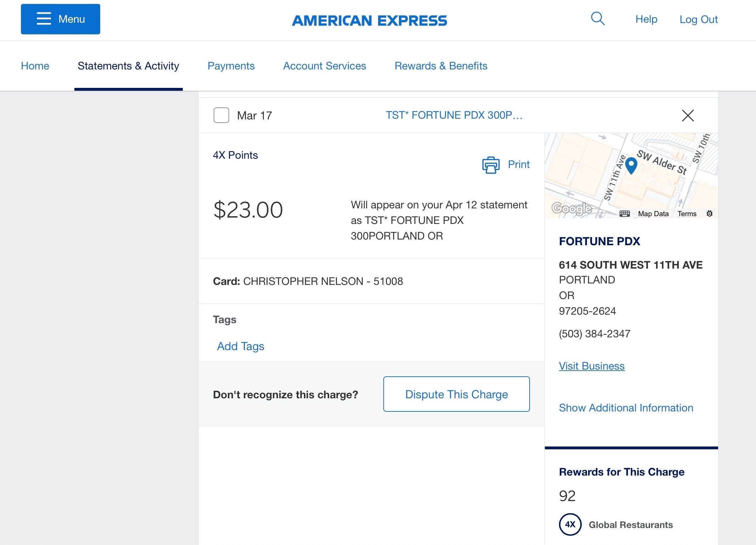The image size is (756, 545).
Task: Close the transaction details with X
Action: point(688,116)
